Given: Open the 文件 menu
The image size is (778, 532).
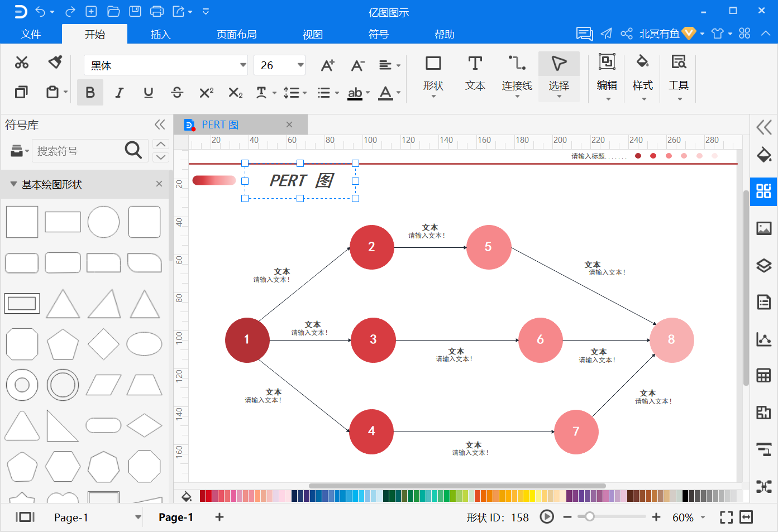Looking at the screenshot, I should tap(31, 34).
